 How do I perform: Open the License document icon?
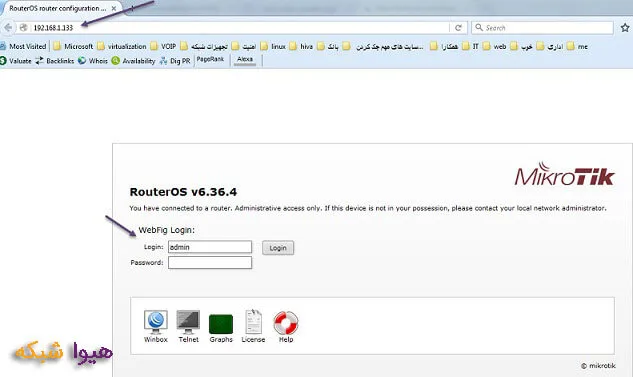[x=253, y=326]
